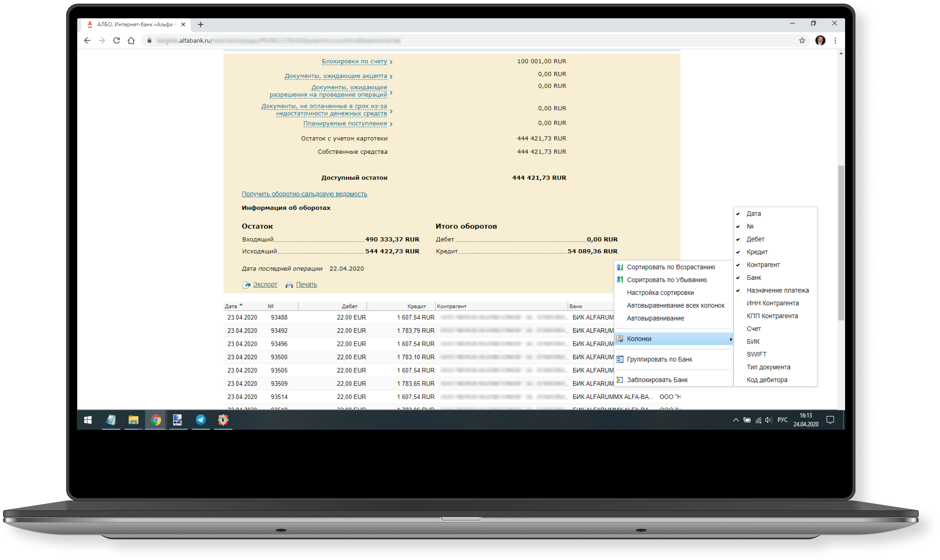Open Получить оборотно-сальдовую ведомость link

click(304, 194)
